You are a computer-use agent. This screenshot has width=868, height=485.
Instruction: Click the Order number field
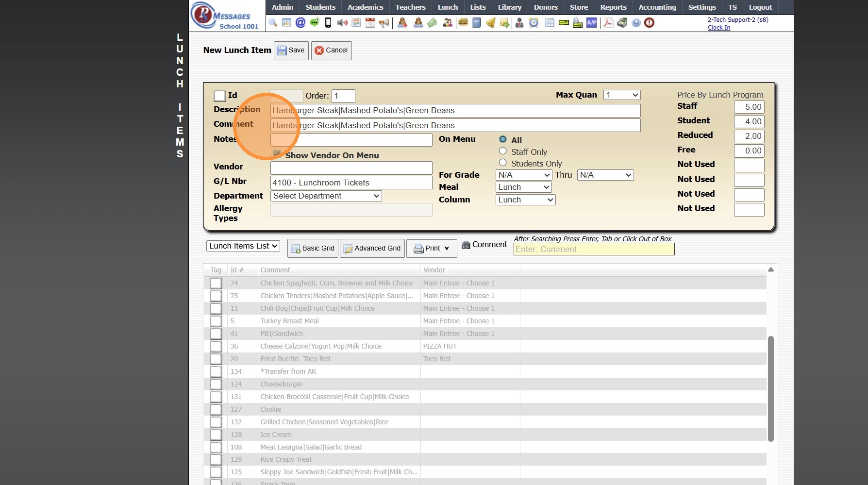344,96
